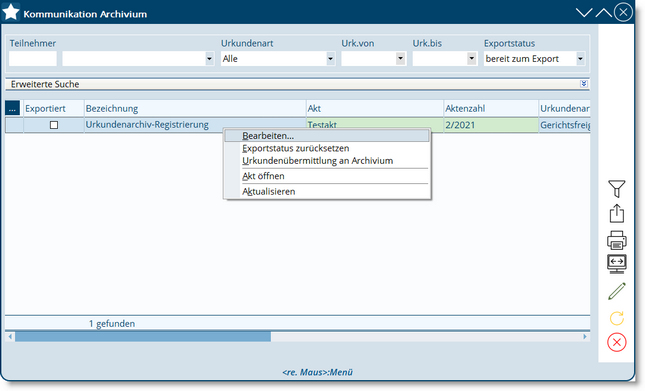Open the filter funnel icon

coord(616,189)
